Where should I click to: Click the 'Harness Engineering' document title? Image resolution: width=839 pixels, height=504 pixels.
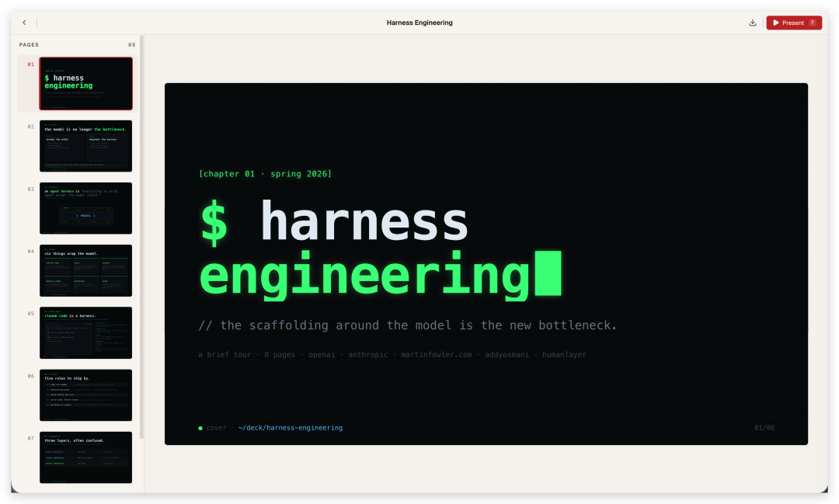tap(419, 23)
